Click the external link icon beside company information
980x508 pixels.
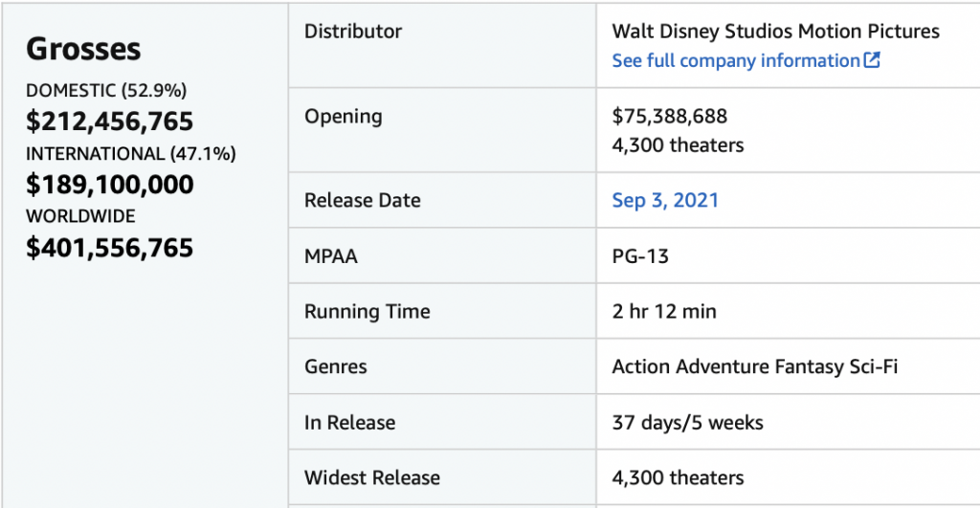872,60
